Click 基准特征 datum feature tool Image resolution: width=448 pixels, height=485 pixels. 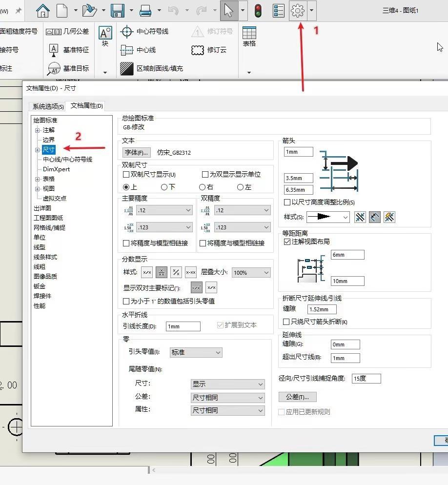click(69, 50)
